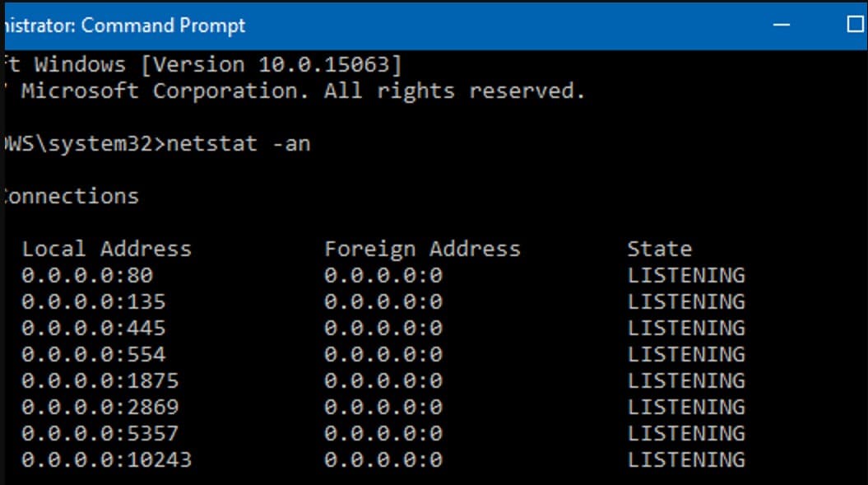Image resolution: width=868 pixels, height=485 pixels.
Task: Click the Microsoft Corporation copyright line
Action: pos(295,91)
